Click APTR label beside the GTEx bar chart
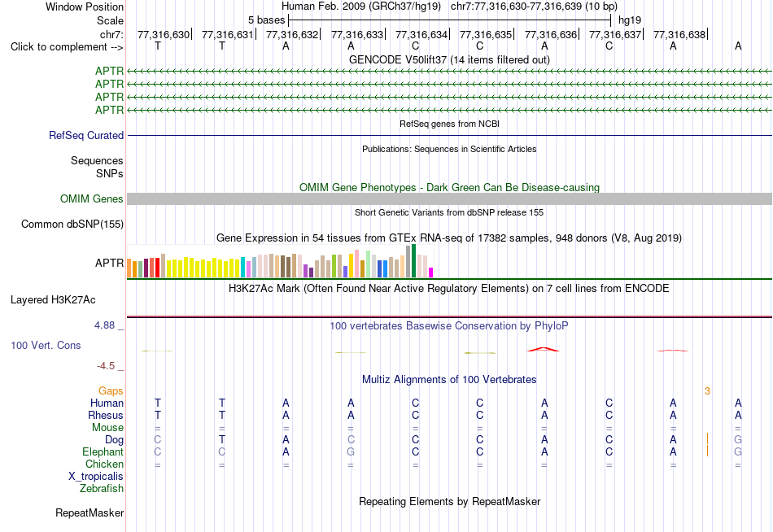773x532 pixels. 110,263
